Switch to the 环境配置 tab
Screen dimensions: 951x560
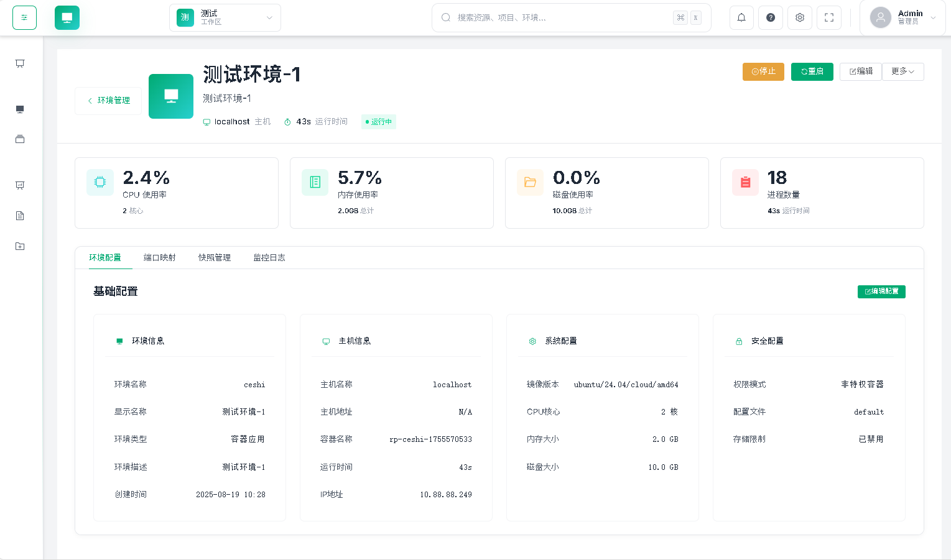pyautogui.click(x=104, y=257)
